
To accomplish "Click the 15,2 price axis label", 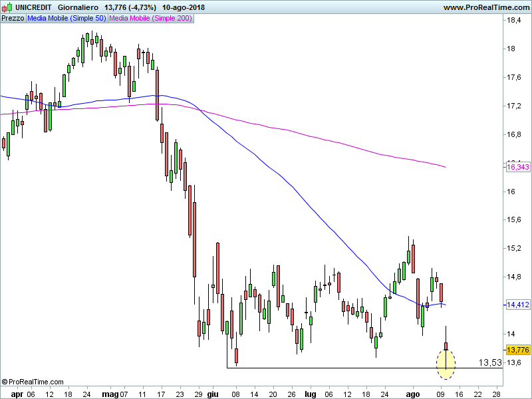I will tap(513, 248).
